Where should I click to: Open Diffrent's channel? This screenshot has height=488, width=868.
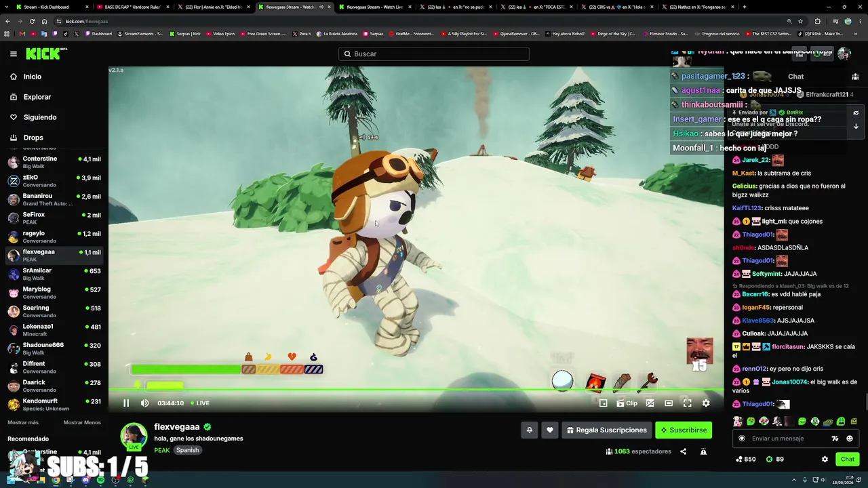tap(54, 367)
